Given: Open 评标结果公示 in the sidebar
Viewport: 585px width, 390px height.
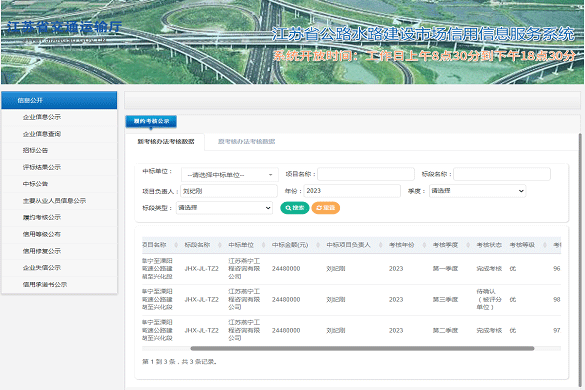Looking at the screenshot, I should click(42, 167).
